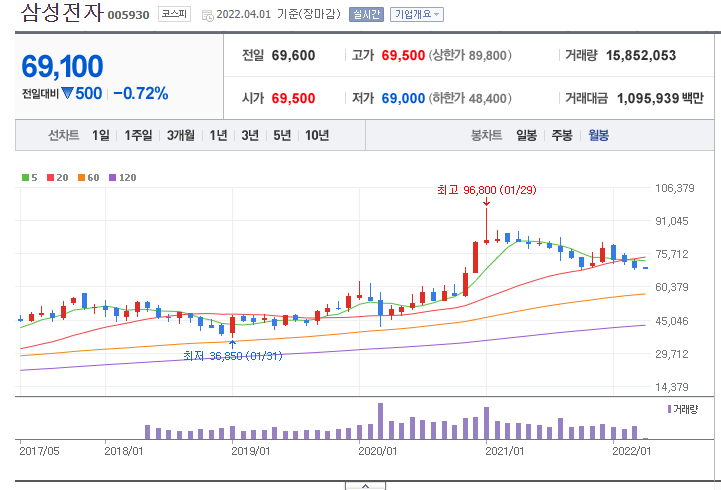Image resolution: width=721 pixels, height=490 pixels.
Task: Switch to 일봉 daily candle chart
Action: [526, 135]
